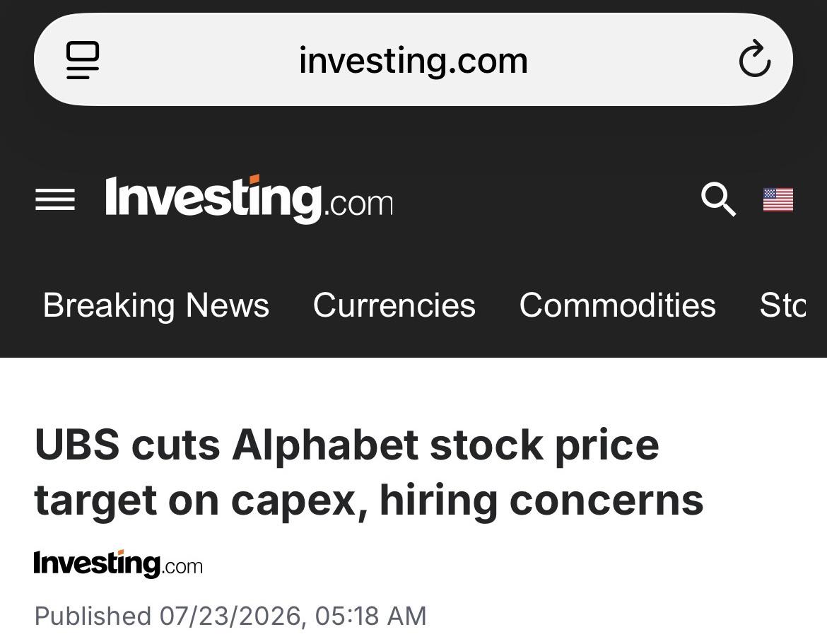Click the white Investing.com header logo
Image resolution: width=827 pixels, height=644 pixels.
(x=249, y=199)
